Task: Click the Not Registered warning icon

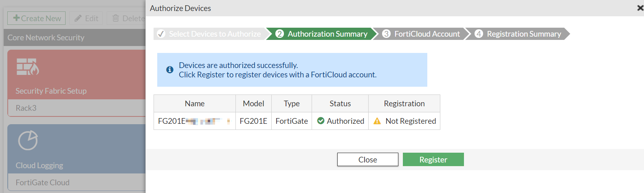Action: tap(377, 121)
